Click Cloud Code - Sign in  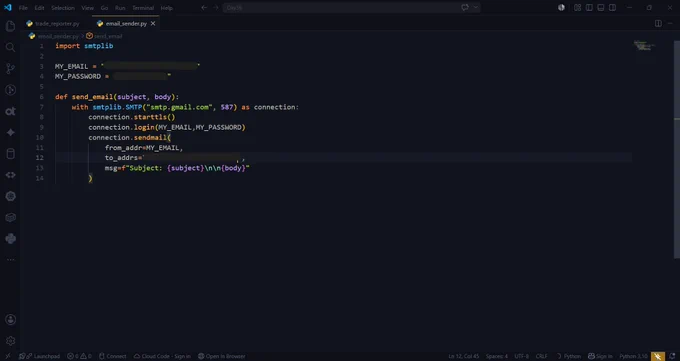click(162, 356)
